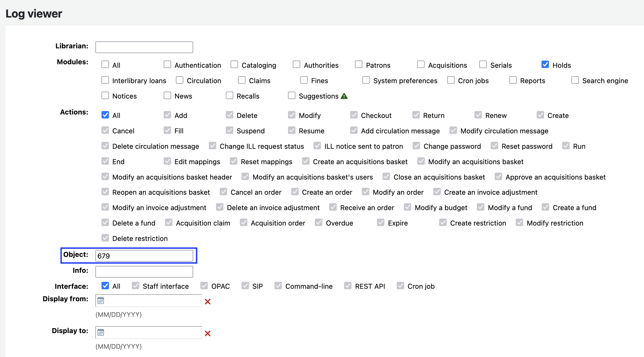
Task: Uncheck the Holds module checkbox
Action: 545,65
